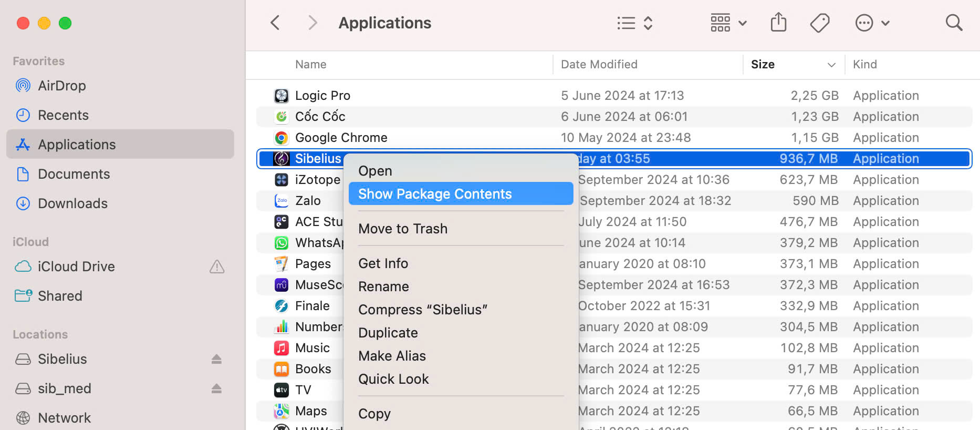The height and width of the screenshot is (430, 980).
Task: Eject the Sibelius volume
Action: point(216,359)
